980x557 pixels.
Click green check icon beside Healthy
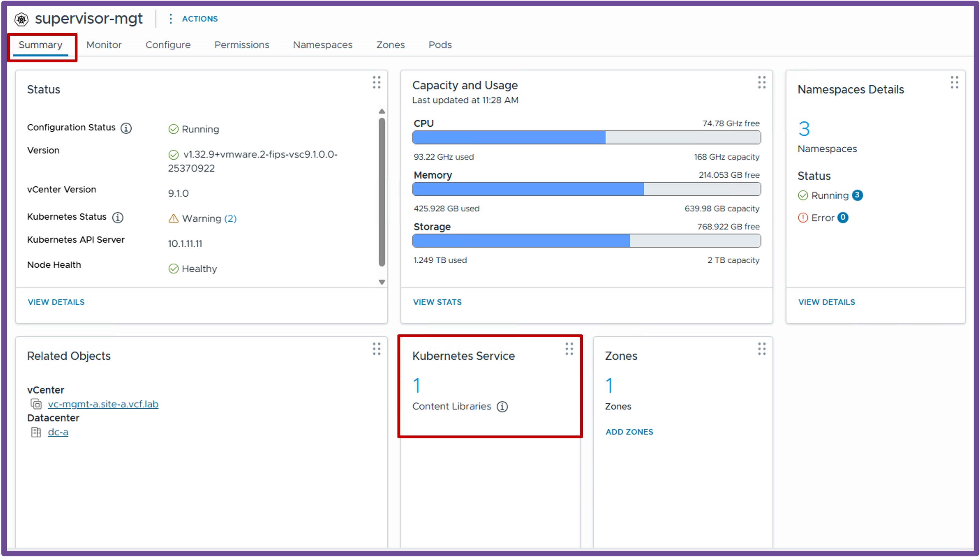[173, 268]
